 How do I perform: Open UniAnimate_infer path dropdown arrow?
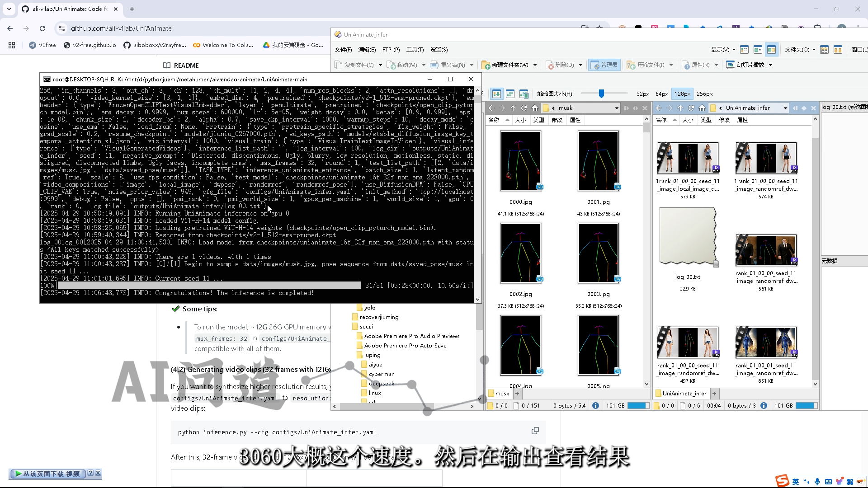pos(785,108)
